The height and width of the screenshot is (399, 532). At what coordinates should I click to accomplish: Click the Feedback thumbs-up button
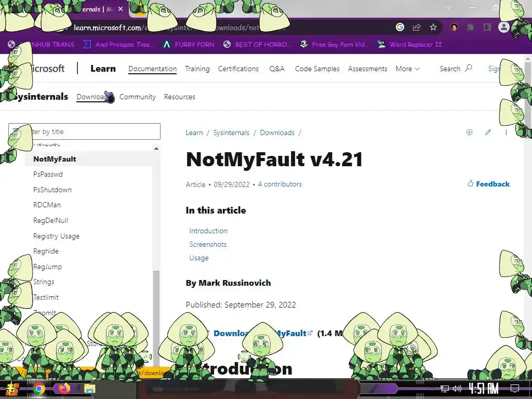point(488,184)
